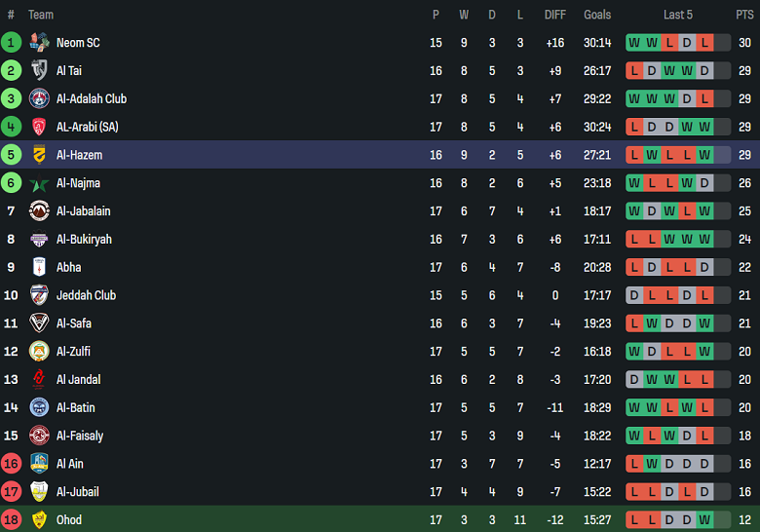This screenshot has height=532, width=760.
Task: Click the Goals column header
Action: (597, 15)
